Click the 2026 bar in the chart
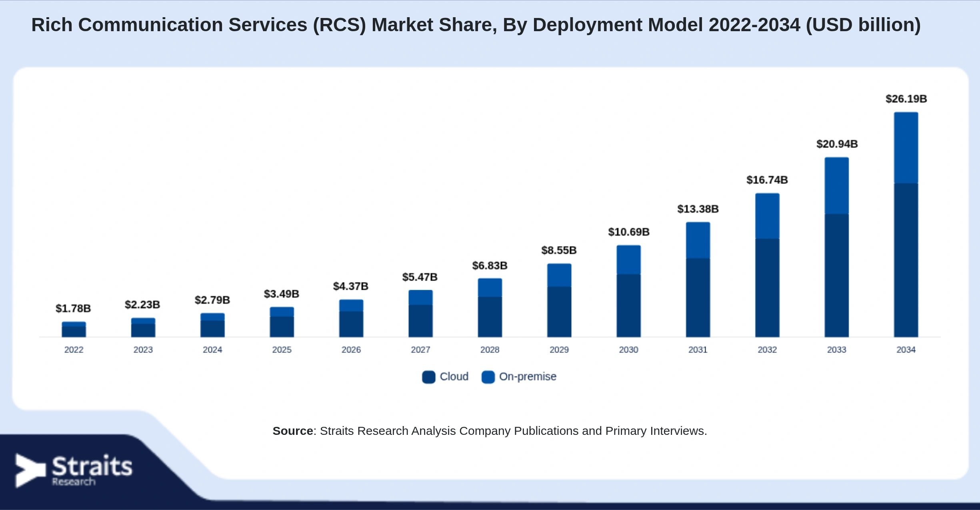The width and height of the screenshot is (980, 510). tap(351, 318)
